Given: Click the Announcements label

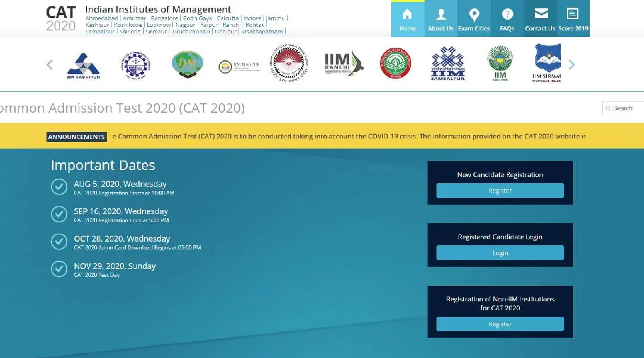Looking at the screenshot, I should [x=76, y=137].
